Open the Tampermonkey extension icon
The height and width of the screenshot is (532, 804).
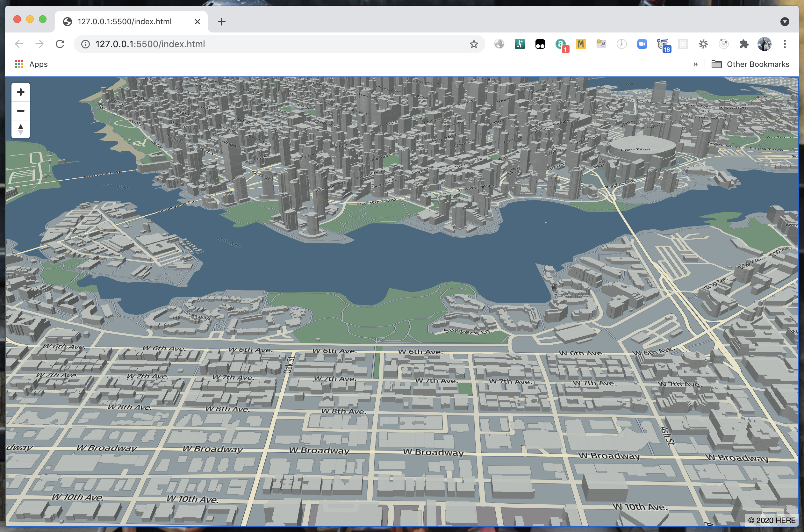point(540,44)
